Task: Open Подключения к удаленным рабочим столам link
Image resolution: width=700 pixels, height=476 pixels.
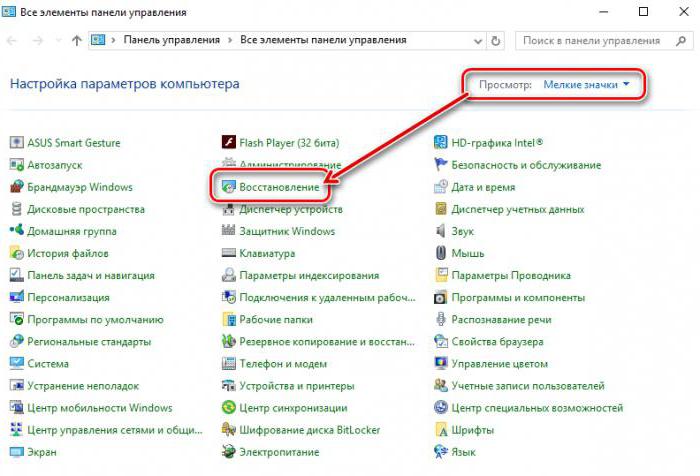Action: pos(327,297)
